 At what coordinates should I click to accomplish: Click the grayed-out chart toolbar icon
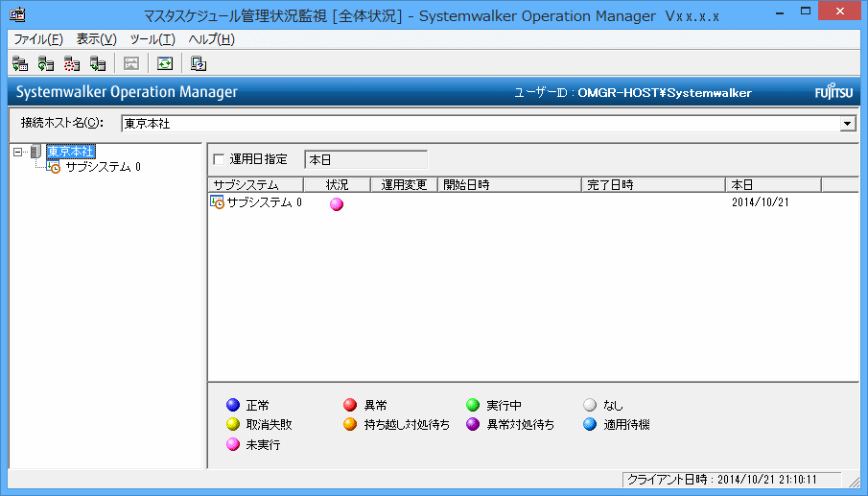(x=131, y=63)
